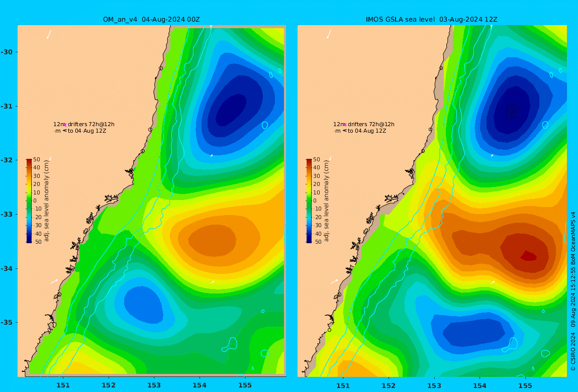Click 'to 04-Aug 12Z' text in left map
Screen dimensions: 578x392
click(87, 131)
